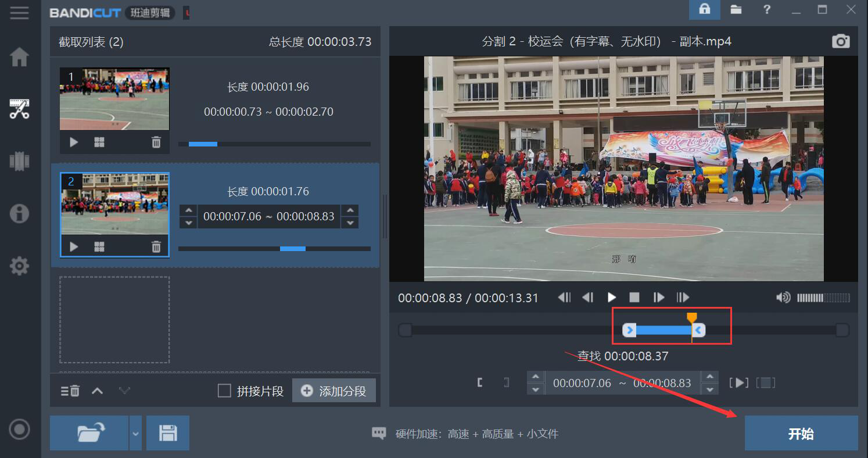The image size is (868, 458).
Task: Click the camera snapshot icon
Action: point(840,41)
